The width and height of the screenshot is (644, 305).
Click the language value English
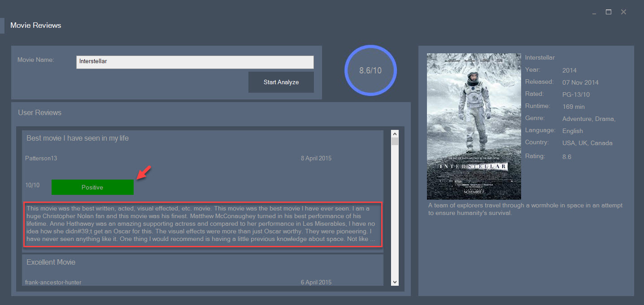573,131
